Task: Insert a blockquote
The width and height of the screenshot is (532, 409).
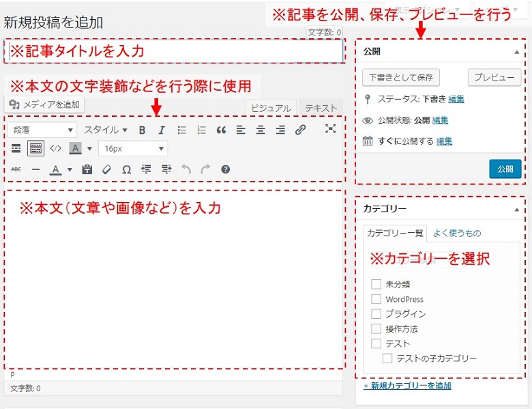Action: point(221,130)
